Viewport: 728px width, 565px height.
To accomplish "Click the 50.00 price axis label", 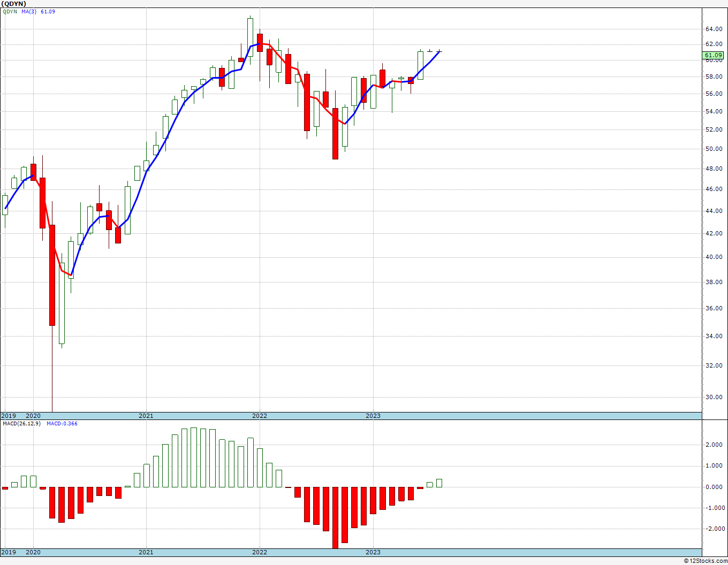I will (x=714, y=149).
